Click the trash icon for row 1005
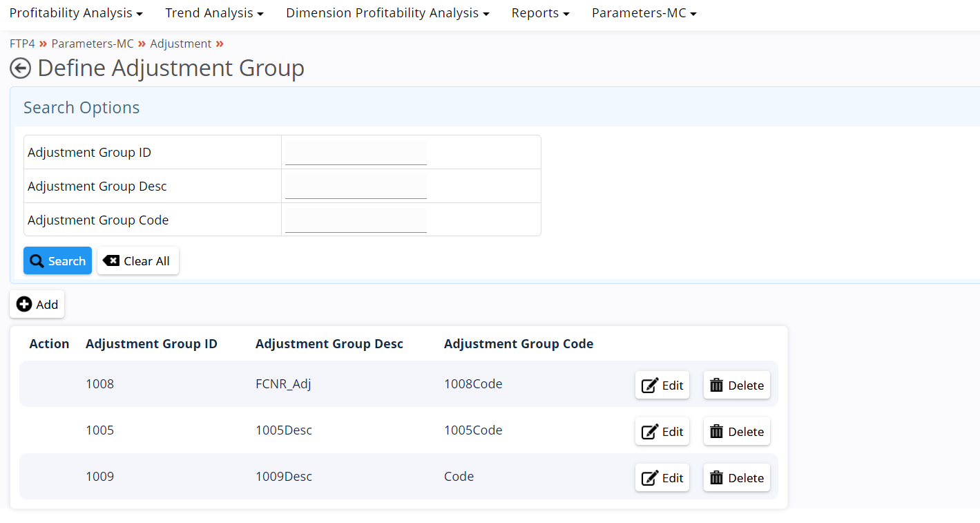The image size is (980, 523). [x=717, y=431]
